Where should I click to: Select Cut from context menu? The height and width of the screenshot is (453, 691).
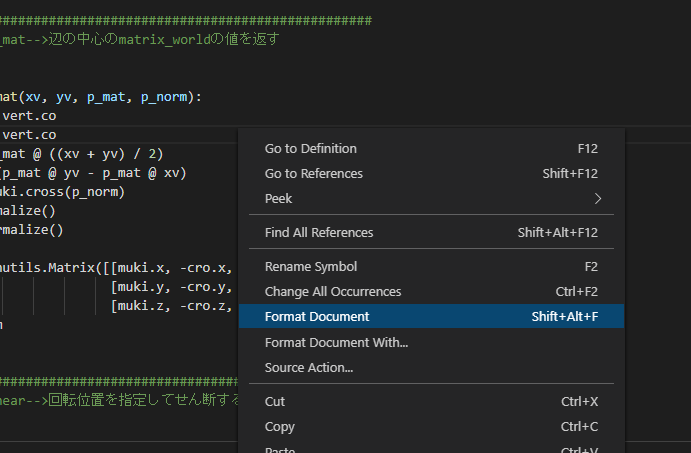[x=275, y=402]
